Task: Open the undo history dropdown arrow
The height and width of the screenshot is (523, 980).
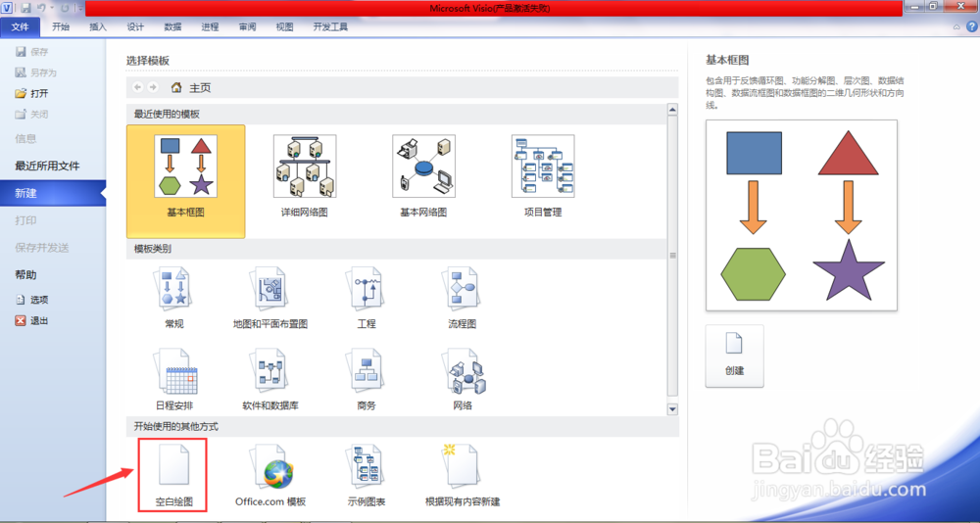Action: 51,9
